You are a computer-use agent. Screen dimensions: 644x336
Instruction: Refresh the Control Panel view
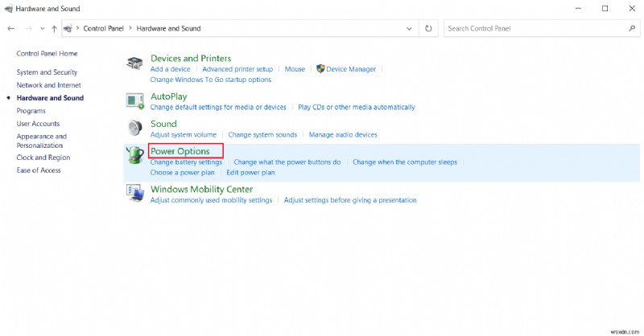(x=428, y=28)
